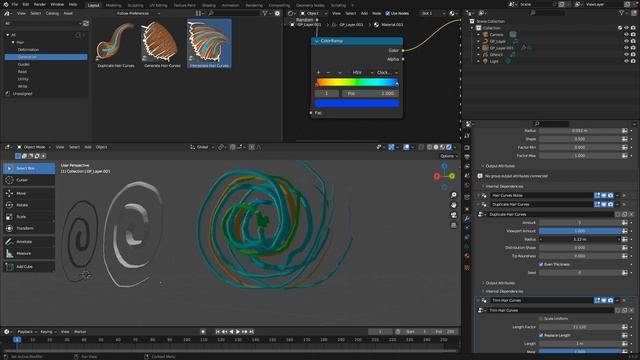Select Generate Hair Curves asset thumbnail
Screen dimensions: 640x360
coord(162,44)
